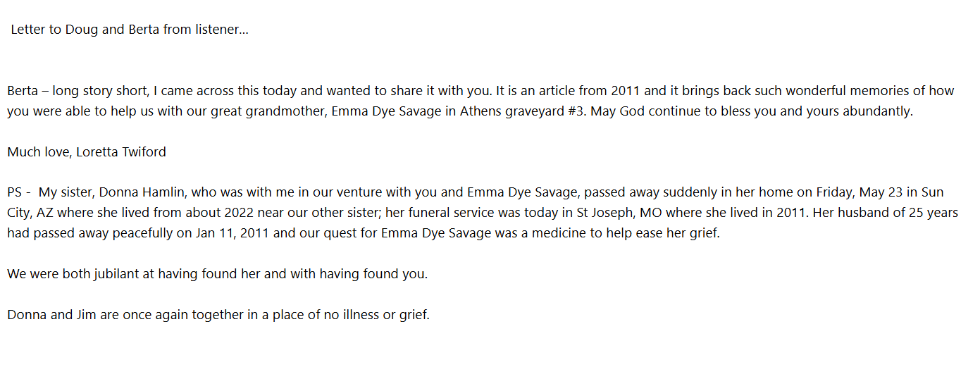980x379 pixels.
Task: Click the sentence starting 'We were both jubilant'
Action: [x=217, y=274]
